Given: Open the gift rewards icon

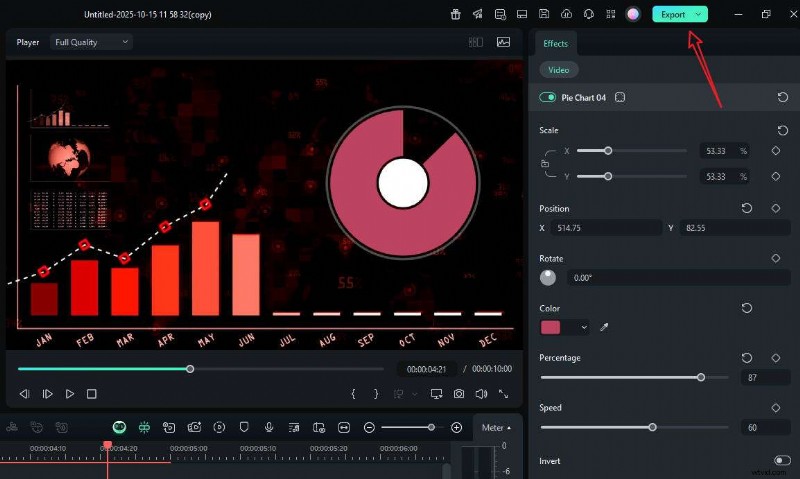Looking at the screenshot, I should [x=456, y=14].
